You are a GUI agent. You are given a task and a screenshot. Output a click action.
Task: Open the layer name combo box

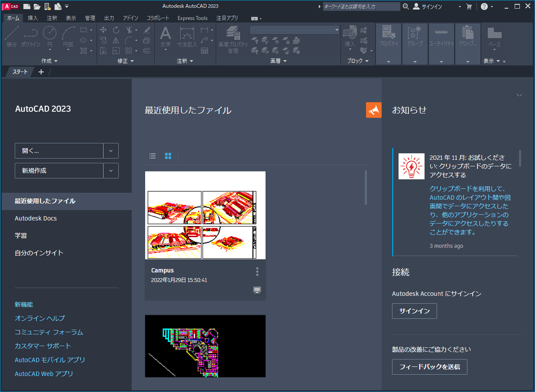pyautogui.click(x=295, y=30)
